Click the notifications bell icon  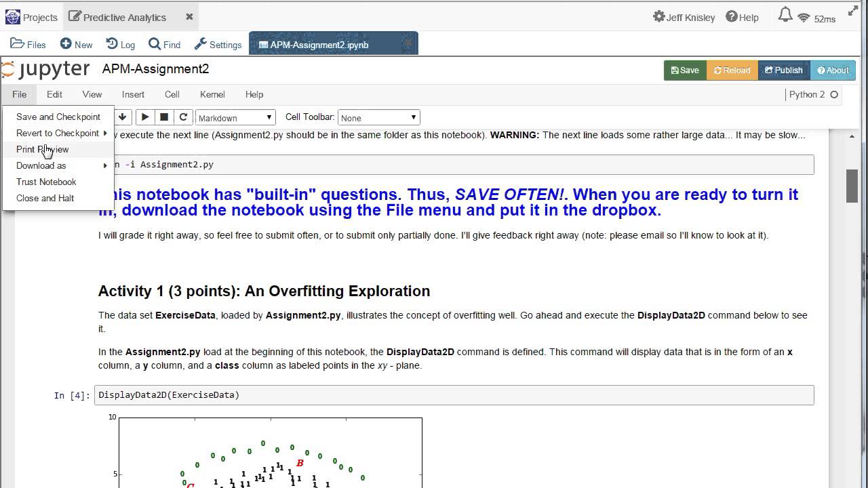point(785,16)
